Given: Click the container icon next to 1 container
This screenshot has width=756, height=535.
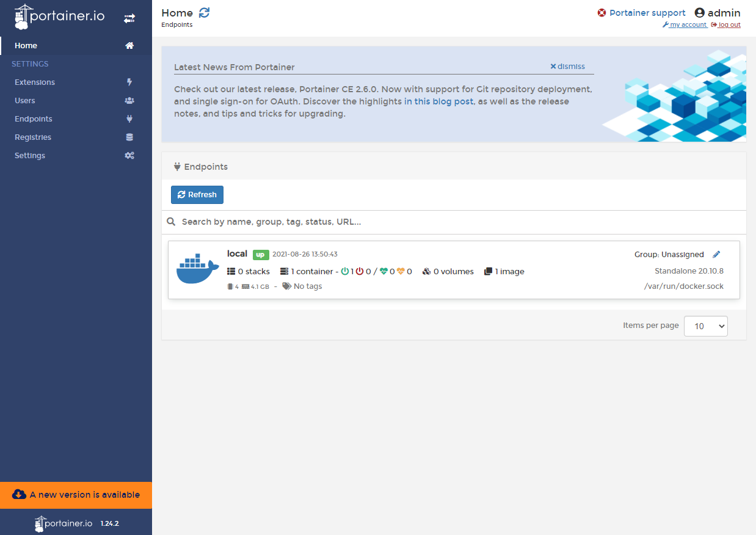Looking at the screenshot, I should (284, 271).
